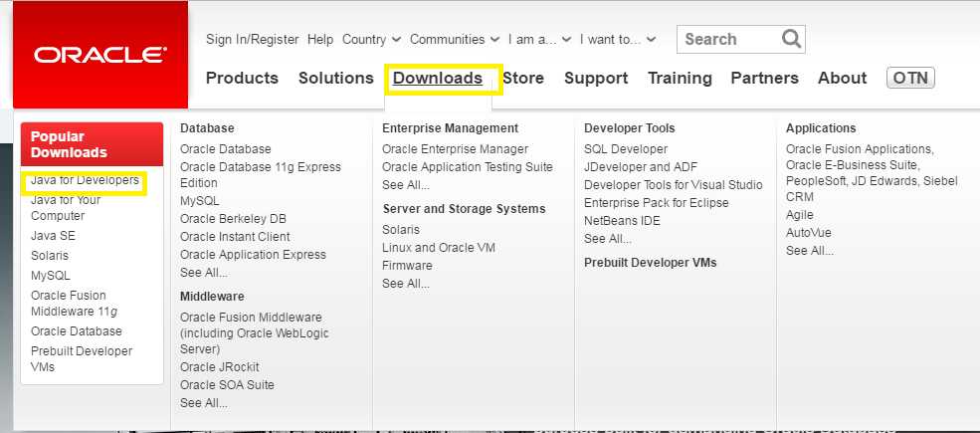Open the bold Prebuilt Developer VMs heading

tap(650, 263)
